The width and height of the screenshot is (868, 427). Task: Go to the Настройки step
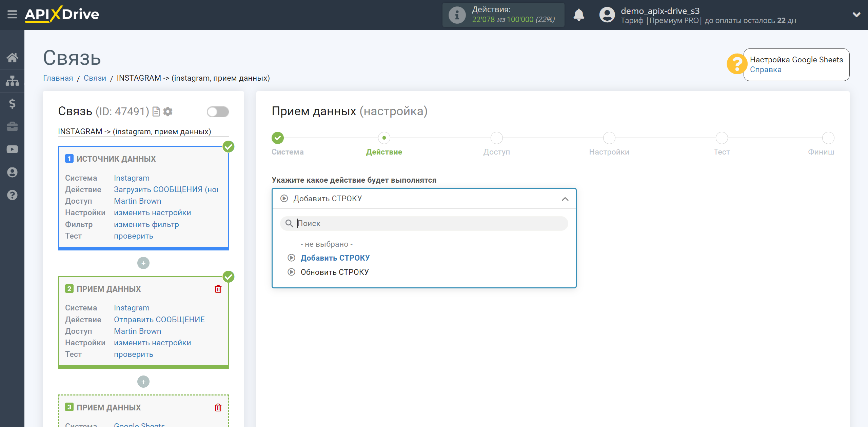(609, 138)
